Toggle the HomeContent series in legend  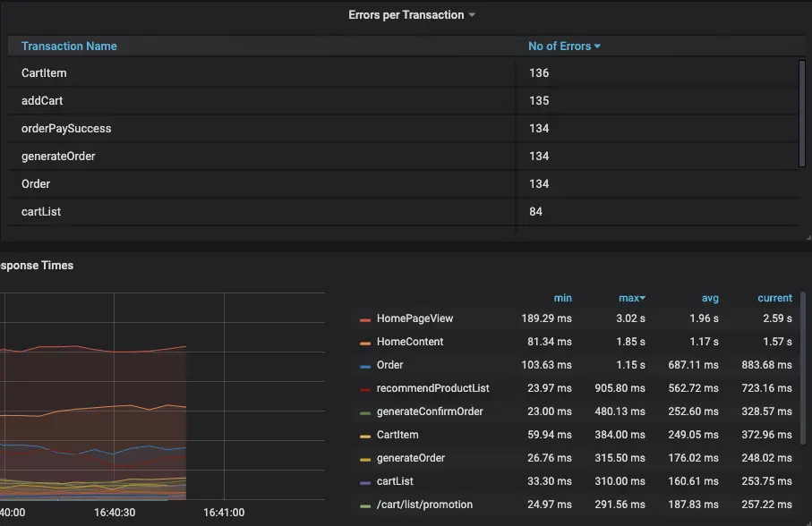[x=410, y=342]
